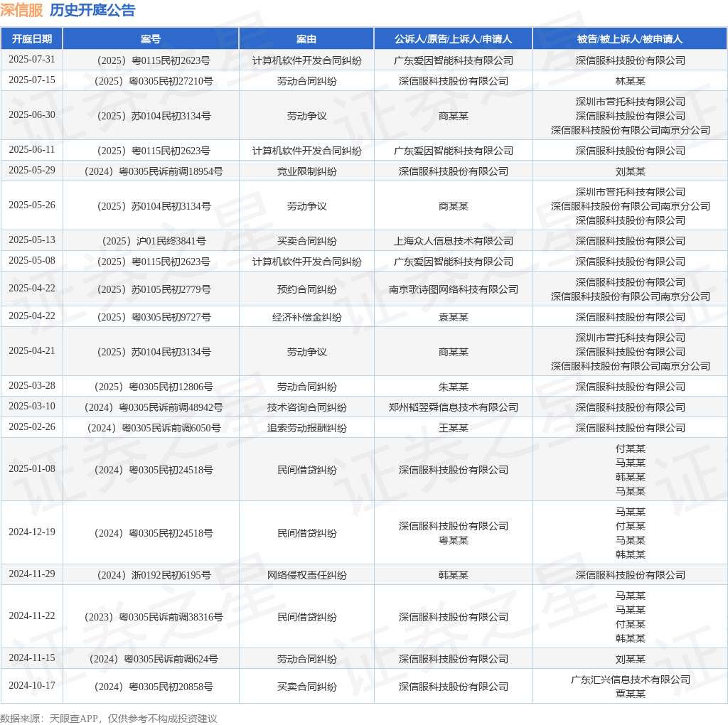728x725 pixels.
Task: Click date cell 2025-05-29
Action: click(31, 171)
